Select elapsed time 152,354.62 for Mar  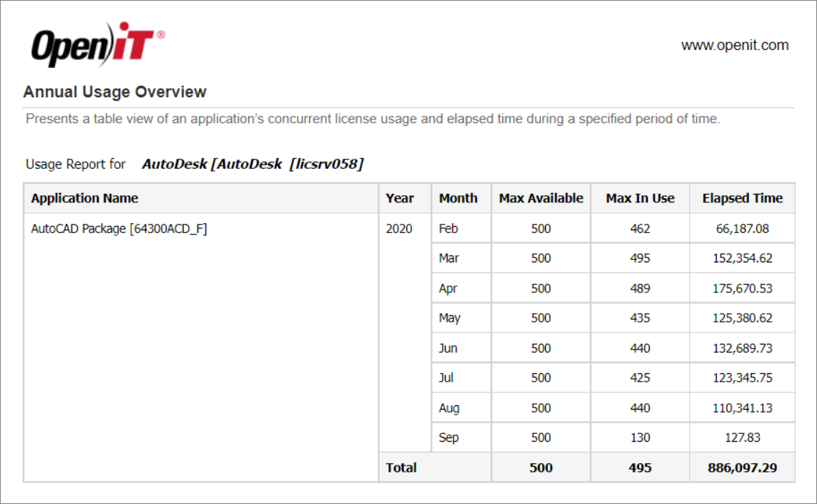pyautogui.click(x=743, y=258)
